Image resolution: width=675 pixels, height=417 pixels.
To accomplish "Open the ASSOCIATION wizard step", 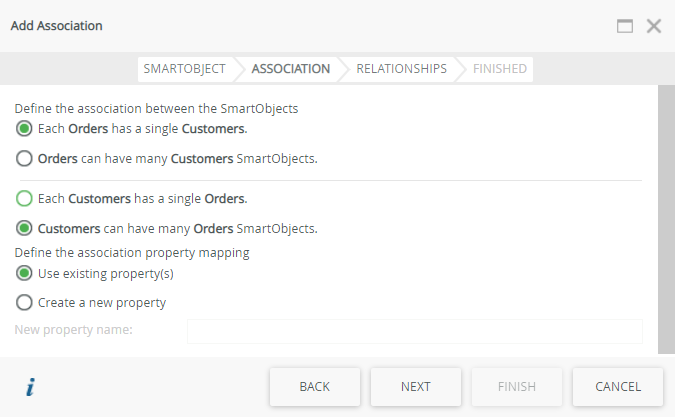I will [x=290, y=69].
